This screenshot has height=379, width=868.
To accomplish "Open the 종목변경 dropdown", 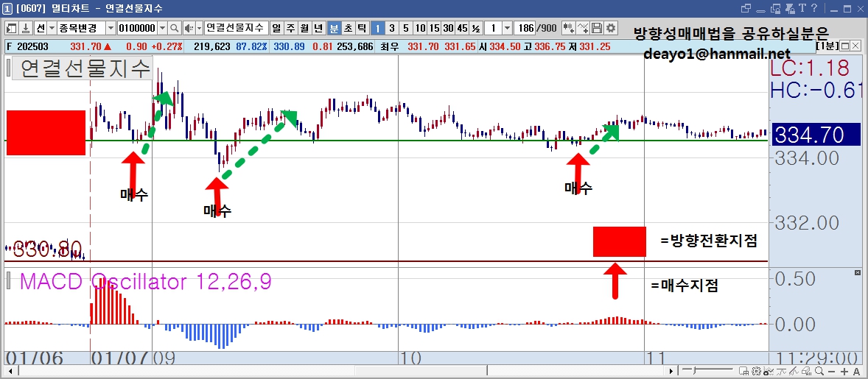I will click(x=111, y=28).
